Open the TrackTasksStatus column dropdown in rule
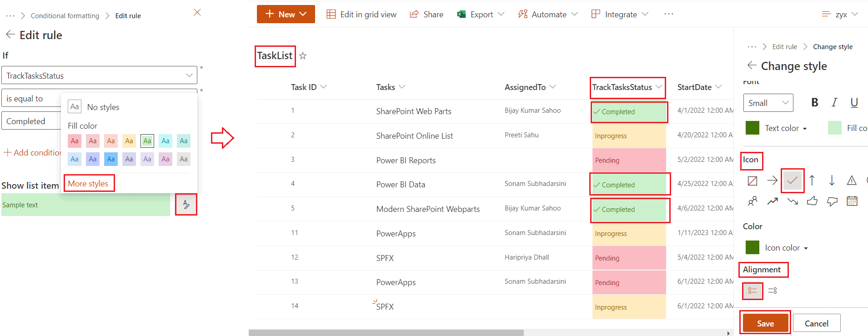 point(99,75)
